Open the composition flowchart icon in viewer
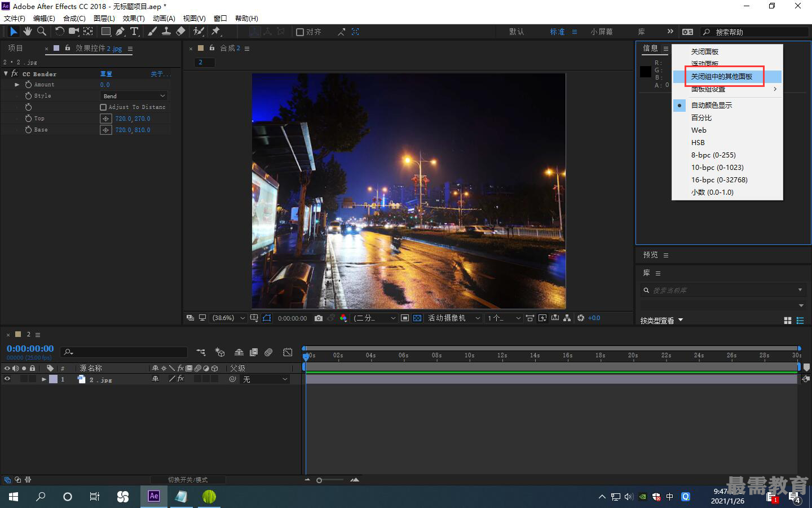Viewport: 812px width, 508px height. [x=567, y=318]
